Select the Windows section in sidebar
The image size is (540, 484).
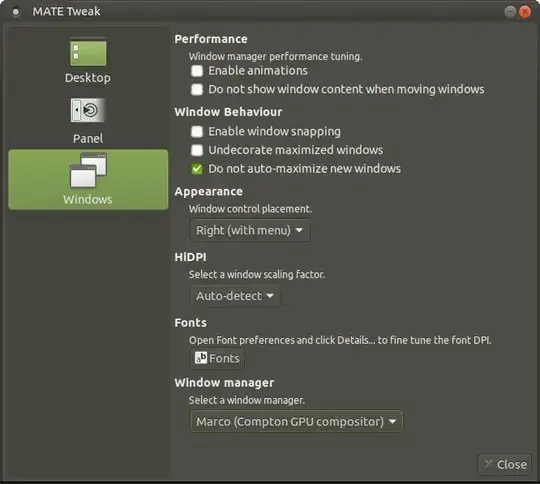pos(88,179)
